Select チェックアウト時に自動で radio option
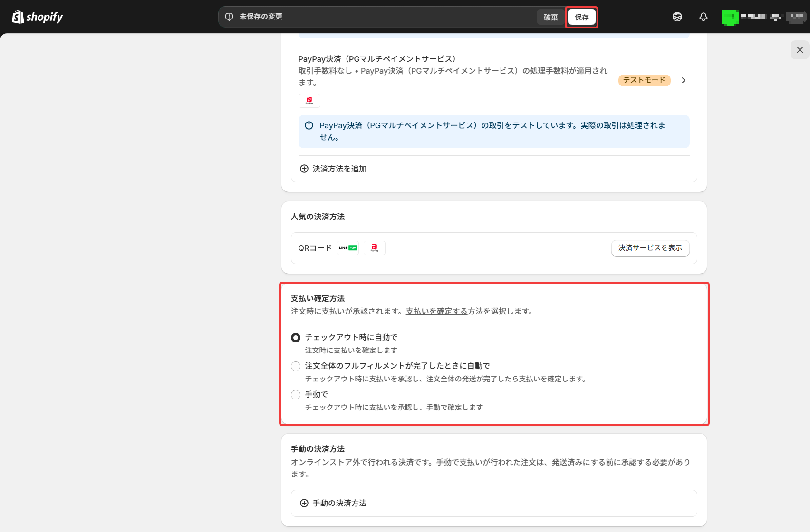 (x=296, y=338)
